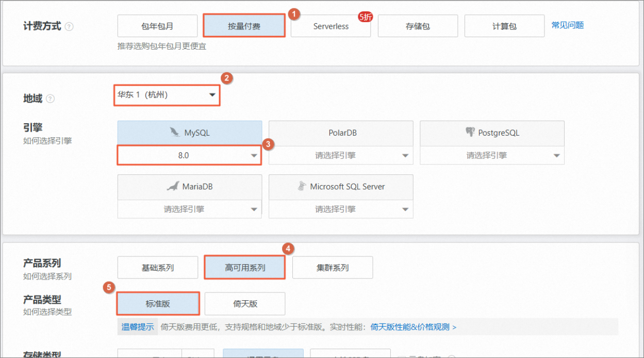644x358 pixels.
Task: Click the 5折 discount badge
Action: (x=365, y=17)
